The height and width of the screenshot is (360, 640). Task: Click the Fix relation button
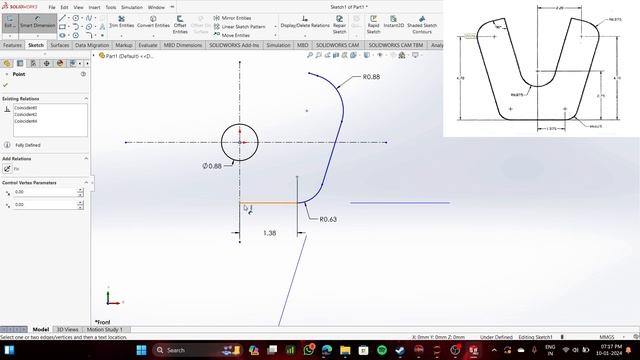tap(7, 169)
